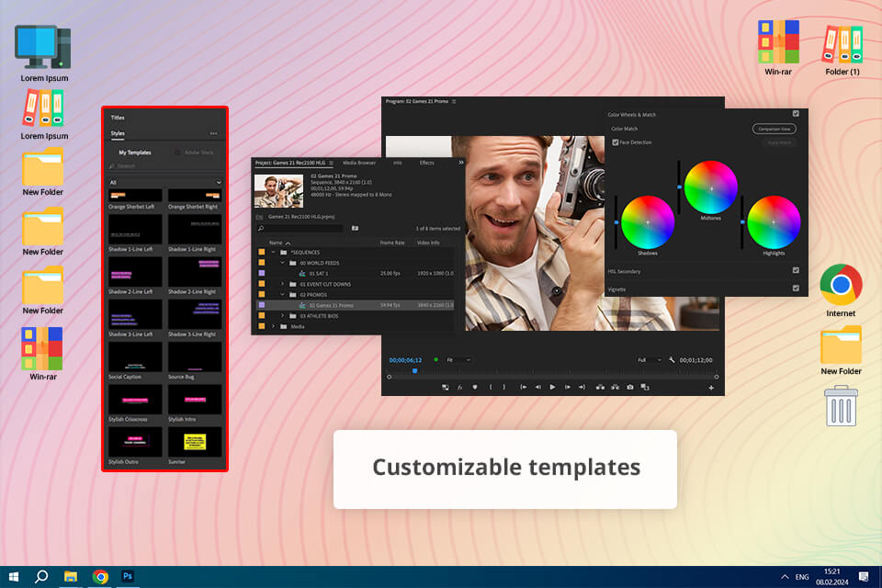
Task: Open the Fit zoom level dropdown
Action: 458,359
